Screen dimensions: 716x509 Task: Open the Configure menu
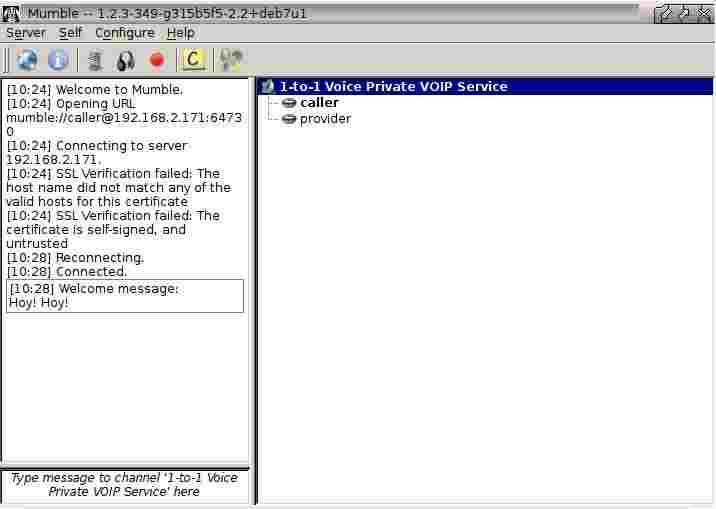click(x=125, y=33)
